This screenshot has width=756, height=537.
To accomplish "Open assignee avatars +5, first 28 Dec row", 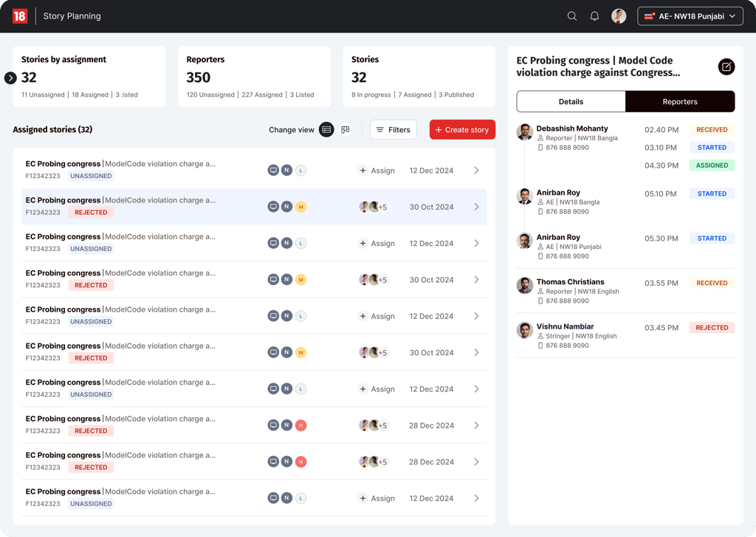I will tap(374, 425).
